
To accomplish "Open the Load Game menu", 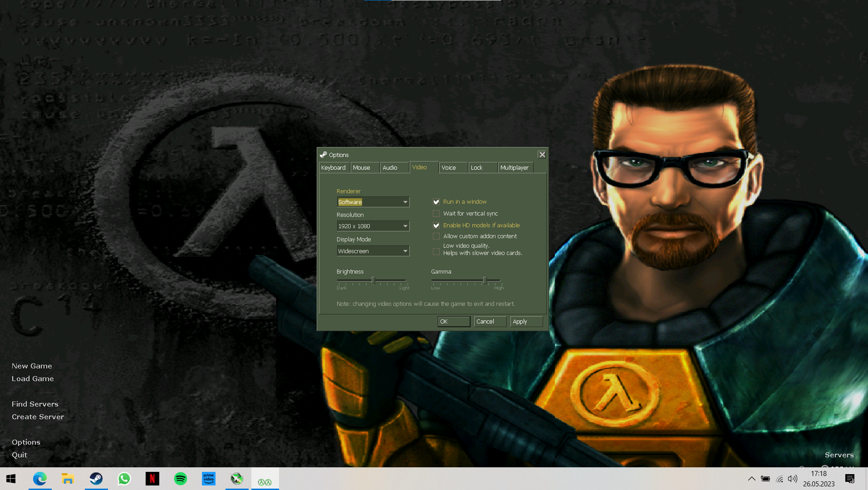I will coord(33,379).
